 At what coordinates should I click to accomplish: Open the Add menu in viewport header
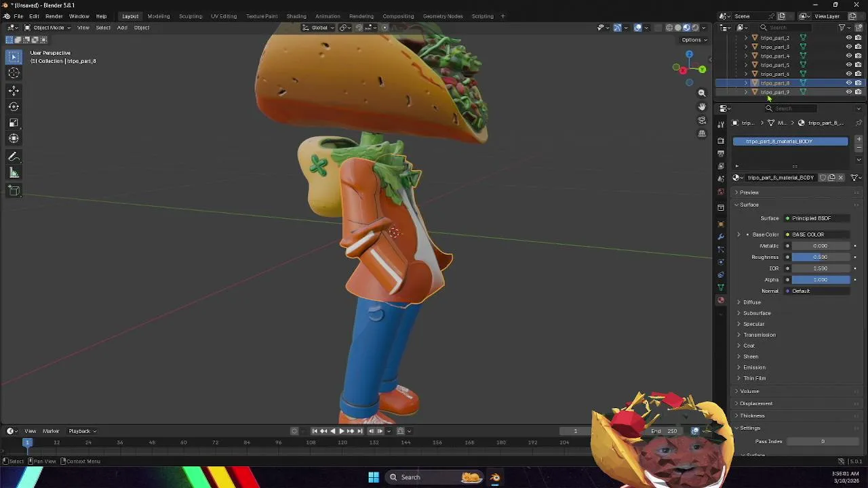(x=122, y=28)
